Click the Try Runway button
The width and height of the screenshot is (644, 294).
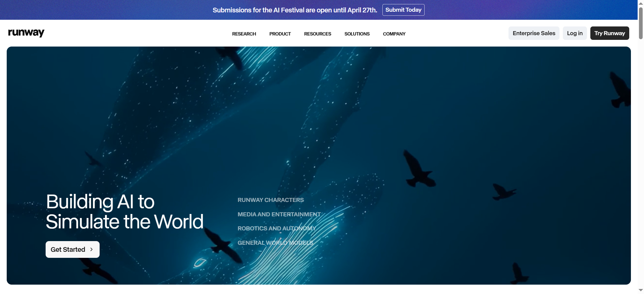(609, 33)
